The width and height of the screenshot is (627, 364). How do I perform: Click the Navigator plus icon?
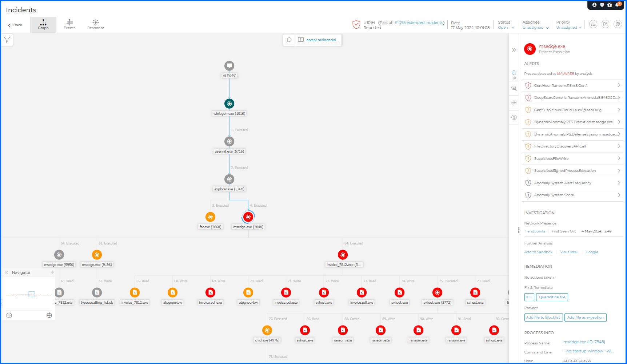(x=52, y=272)
